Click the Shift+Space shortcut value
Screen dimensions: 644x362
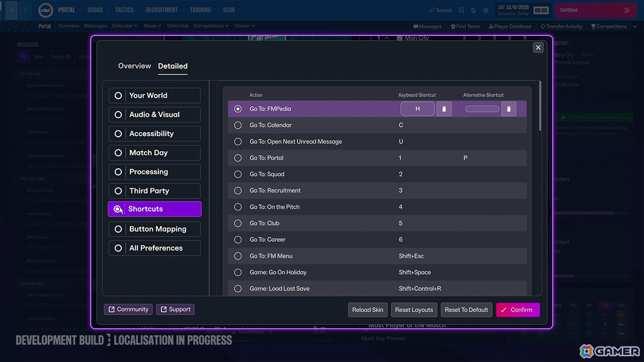(x=415, y=272)
